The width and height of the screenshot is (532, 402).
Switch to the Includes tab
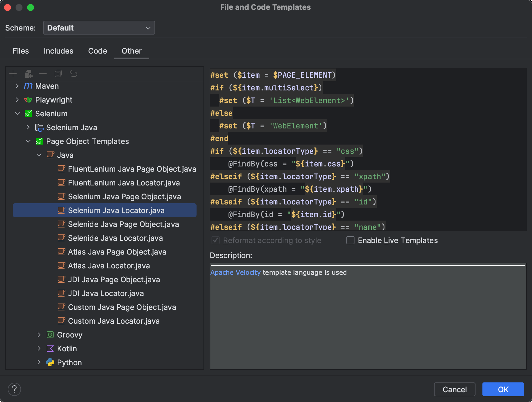coord(58,51)
